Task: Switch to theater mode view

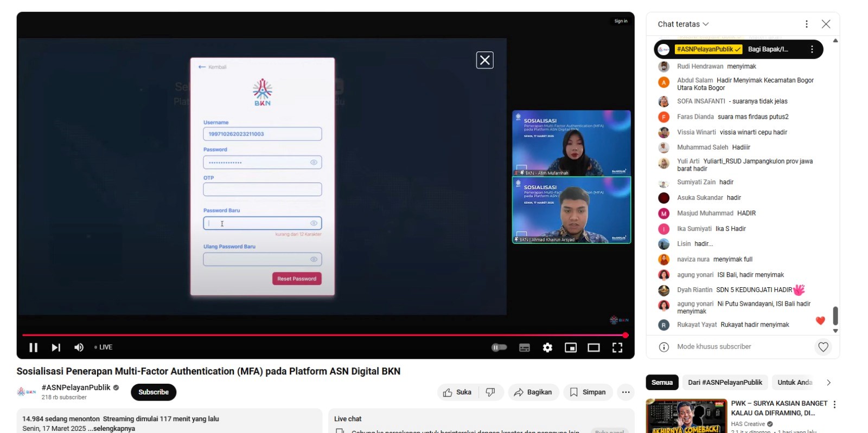Action: [x=593, y=348]
